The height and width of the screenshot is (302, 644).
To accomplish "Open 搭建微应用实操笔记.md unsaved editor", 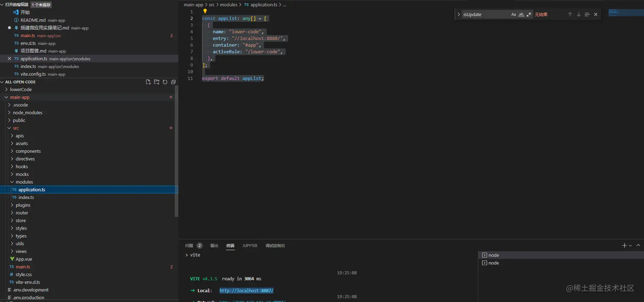I will click(89, 28).
